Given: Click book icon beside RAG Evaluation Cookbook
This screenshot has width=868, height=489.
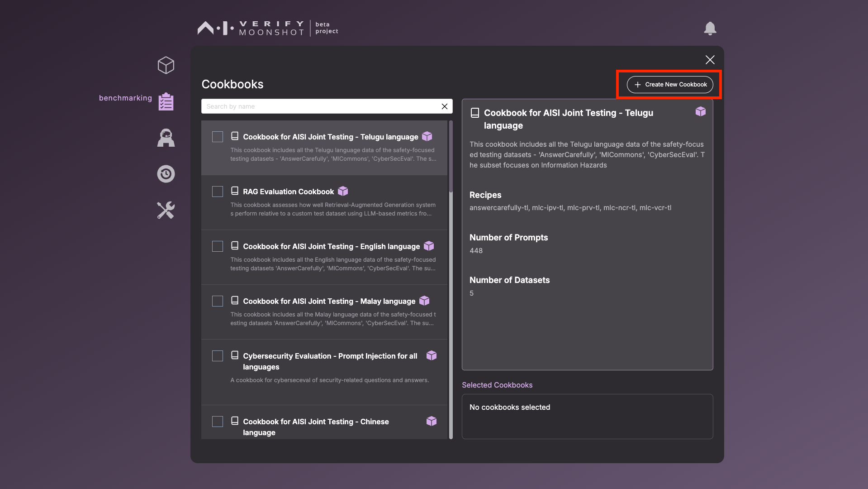Looking at the screenshot, I should click(x=235, y=191).
